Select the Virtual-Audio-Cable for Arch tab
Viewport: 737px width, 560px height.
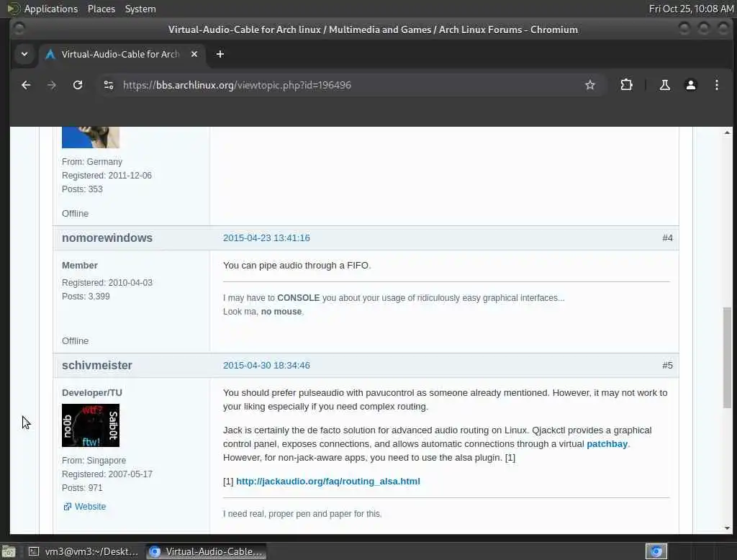coord(121,54)
